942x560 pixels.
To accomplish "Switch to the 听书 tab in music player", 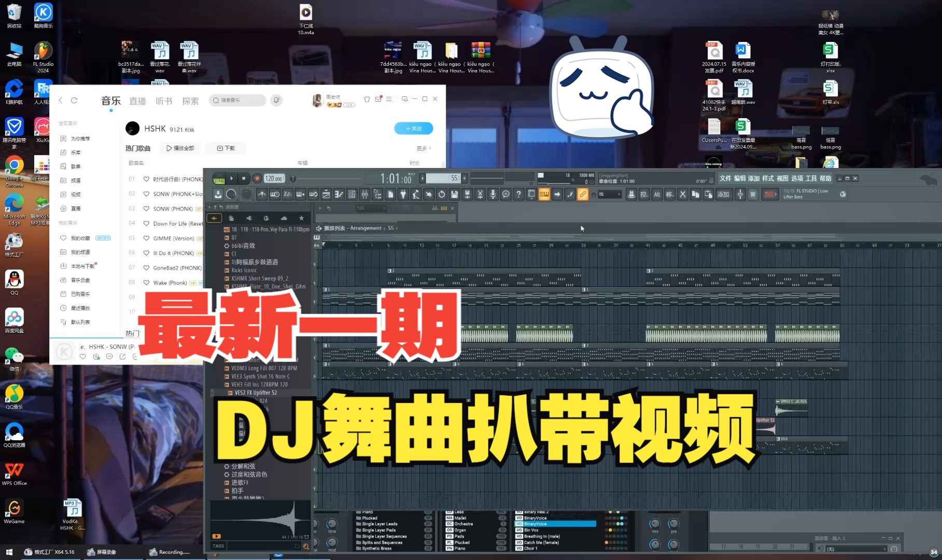I will (164, 101).
